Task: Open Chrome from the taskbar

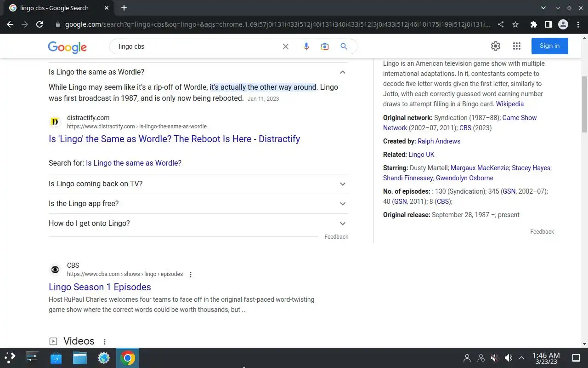Action: tap(128, 358)
